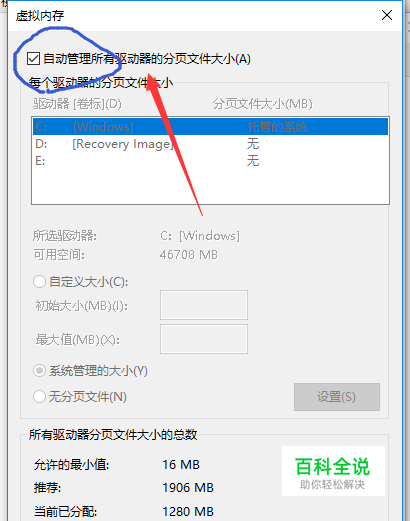This screenshot has height=521, width=410.
Task: Click empty area in drive list box
Action: tap(210, 187)
